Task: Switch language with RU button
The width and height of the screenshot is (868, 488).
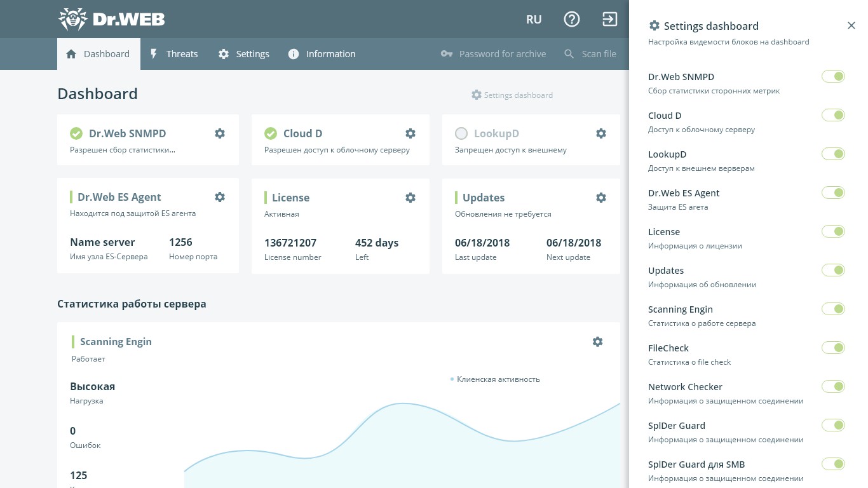Action: tap(534, 19)
